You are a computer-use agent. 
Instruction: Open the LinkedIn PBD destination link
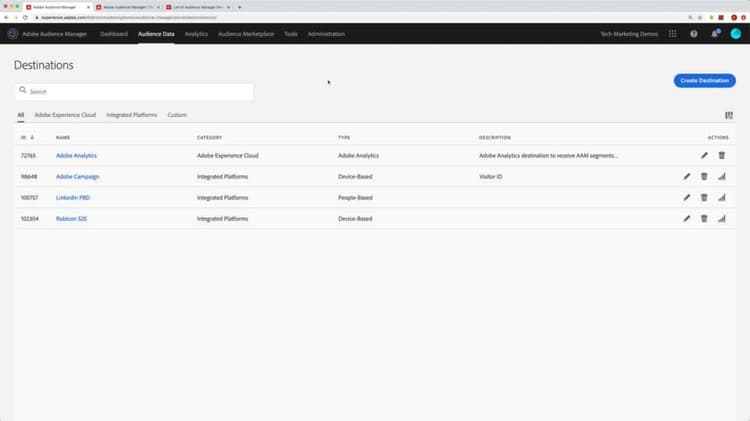pos(73,198)
